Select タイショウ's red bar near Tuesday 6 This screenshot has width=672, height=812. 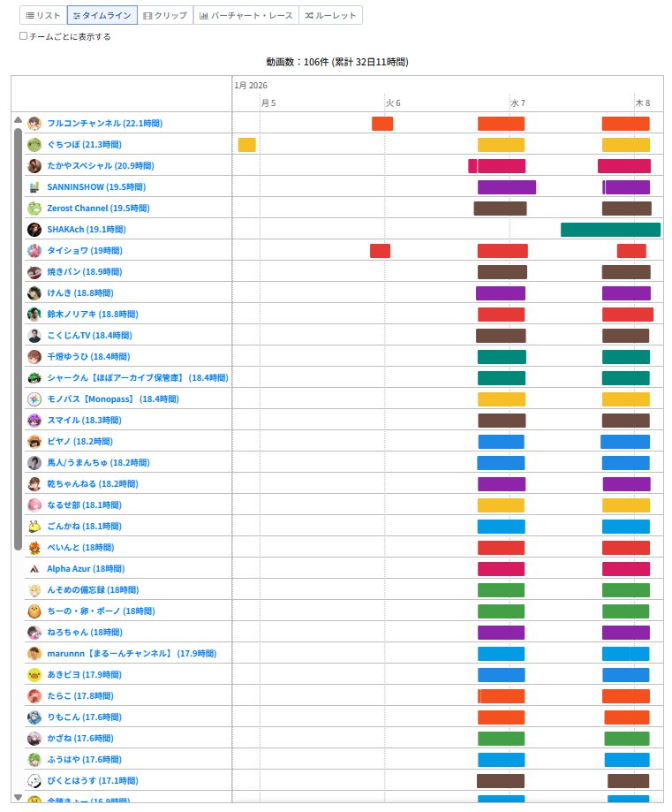coord(380,251)
